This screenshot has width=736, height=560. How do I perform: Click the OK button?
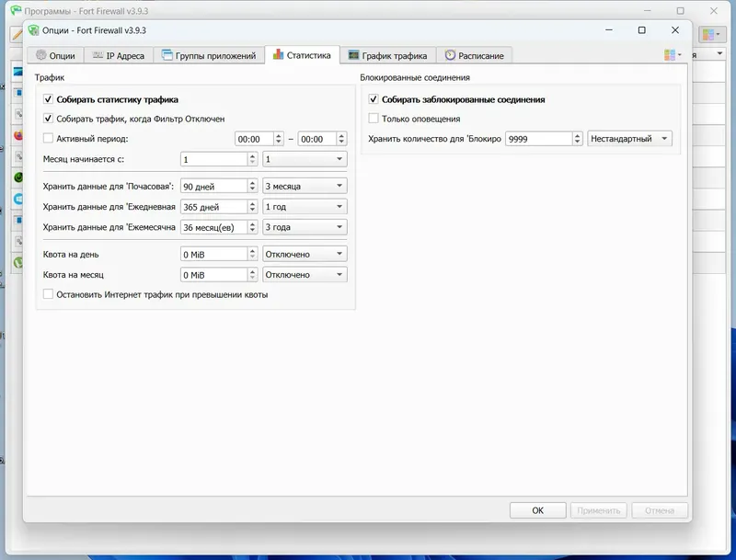(538, 510)
